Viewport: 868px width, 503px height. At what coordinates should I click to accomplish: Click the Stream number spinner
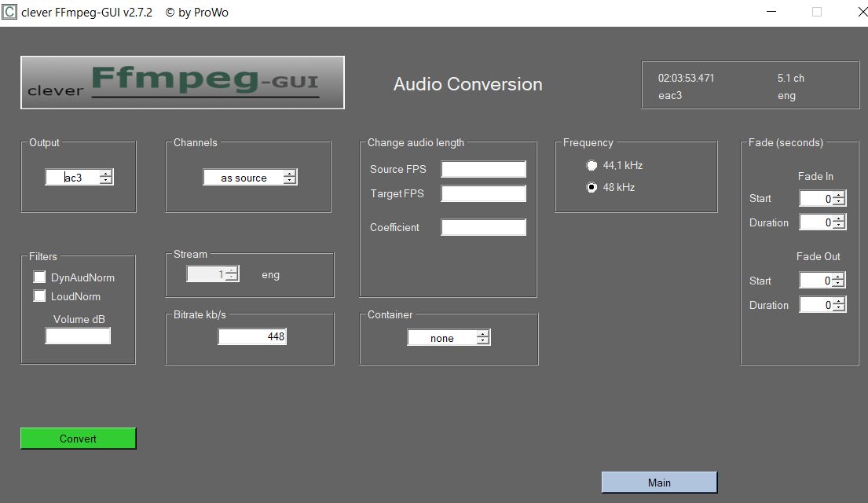pos(213,274)
